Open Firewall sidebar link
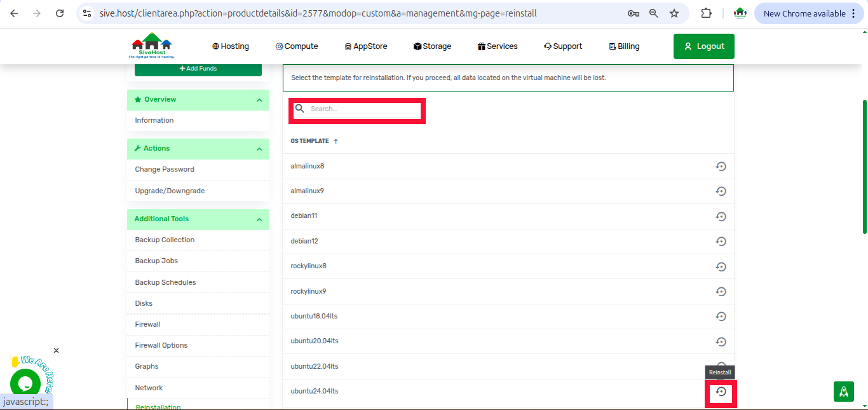This screenshot has width=868, height=410. (147, 324)
